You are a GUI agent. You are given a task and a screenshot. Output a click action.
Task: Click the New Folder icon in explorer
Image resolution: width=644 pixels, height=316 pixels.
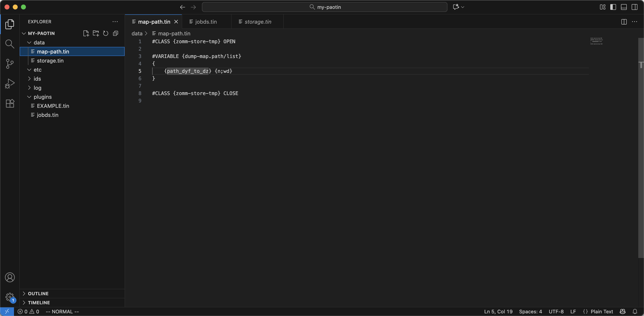pos(96,33)
